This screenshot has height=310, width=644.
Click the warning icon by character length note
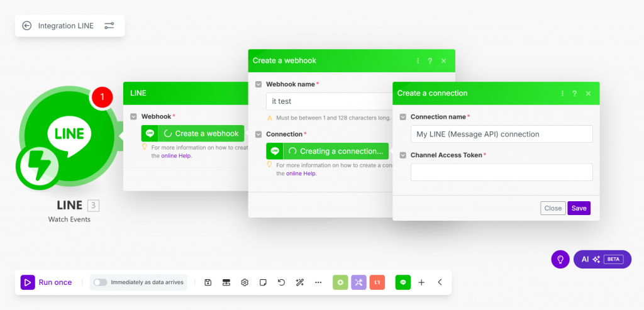coord(270,118)
